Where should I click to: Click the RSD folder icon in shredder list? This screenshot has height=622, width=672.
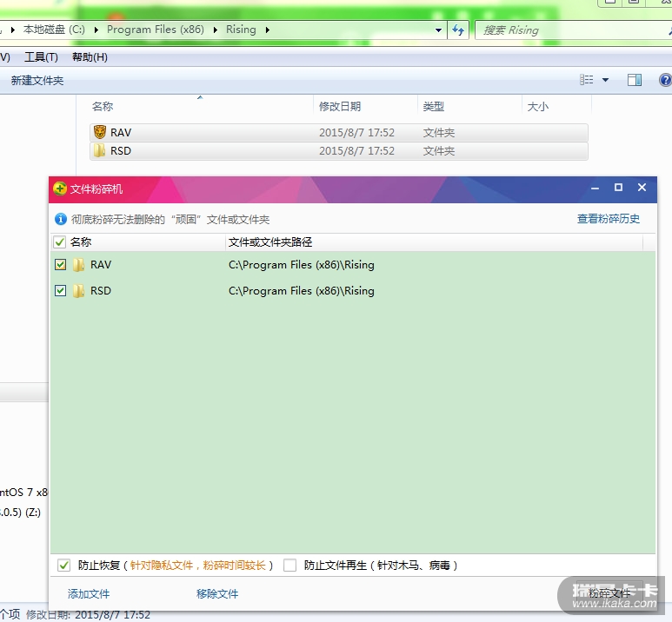click(78, 291)
